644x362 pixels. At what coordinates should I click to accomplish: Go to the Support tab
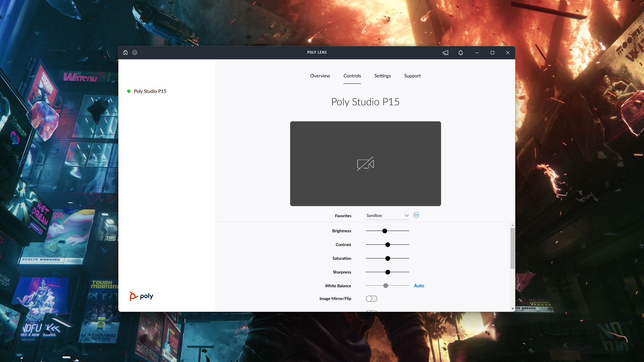click(412, 76)
